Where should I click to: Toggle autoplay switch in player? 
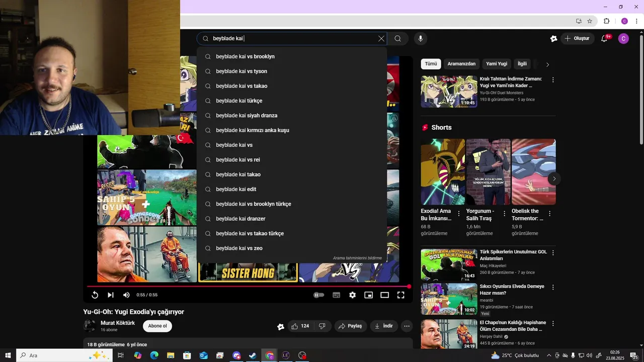pos(319,295)
